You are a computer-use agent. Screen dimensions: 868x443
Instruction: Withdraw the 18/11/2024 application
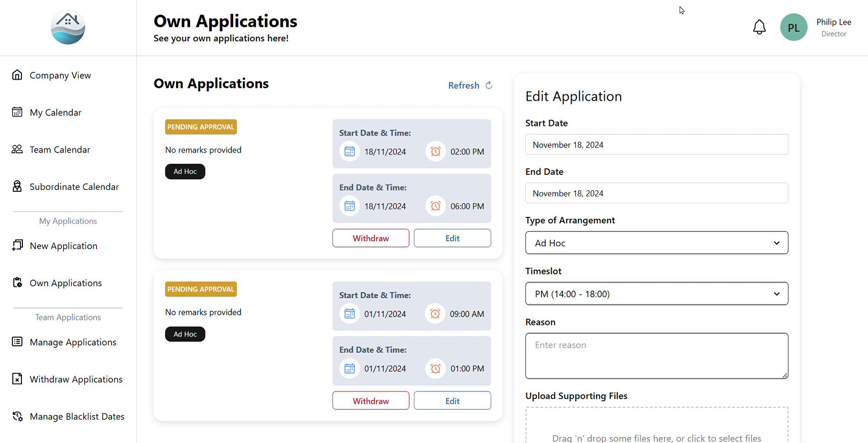click(370, 238)
